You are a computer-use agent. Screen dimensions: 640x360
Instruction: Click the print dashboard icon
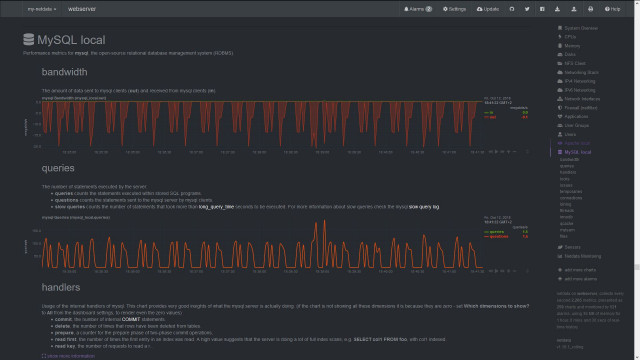pos(590,9)
